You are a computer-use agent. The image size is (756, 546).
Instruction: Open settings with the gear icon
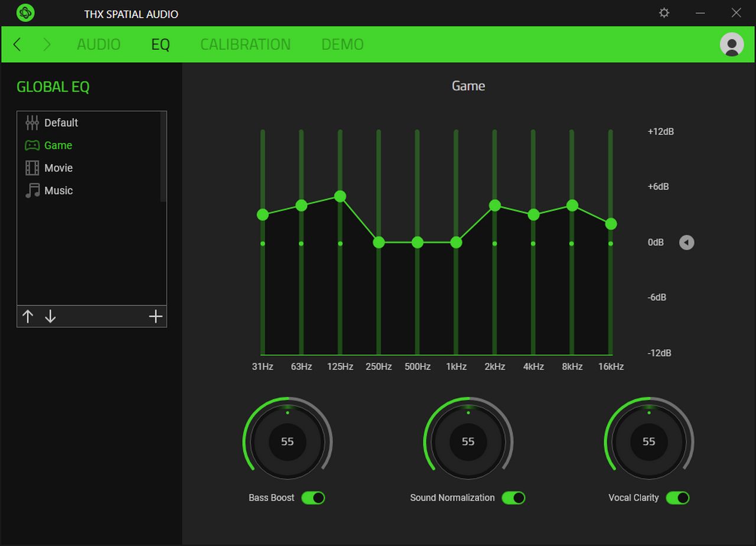(664, 12)
